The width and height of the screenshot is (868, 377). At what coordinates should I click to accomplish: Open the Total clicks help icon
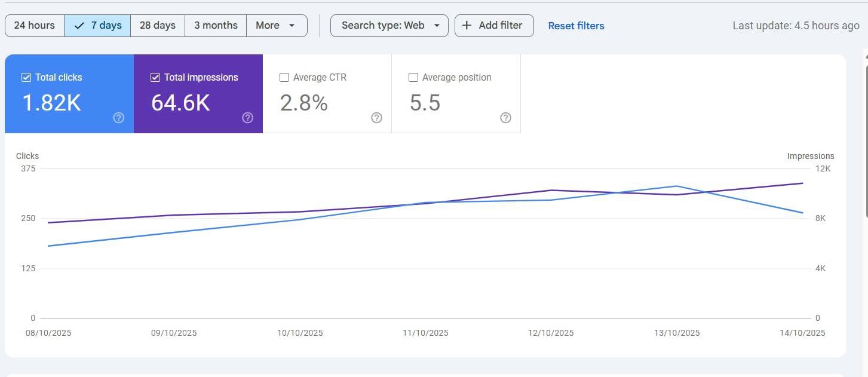[118, 118]
